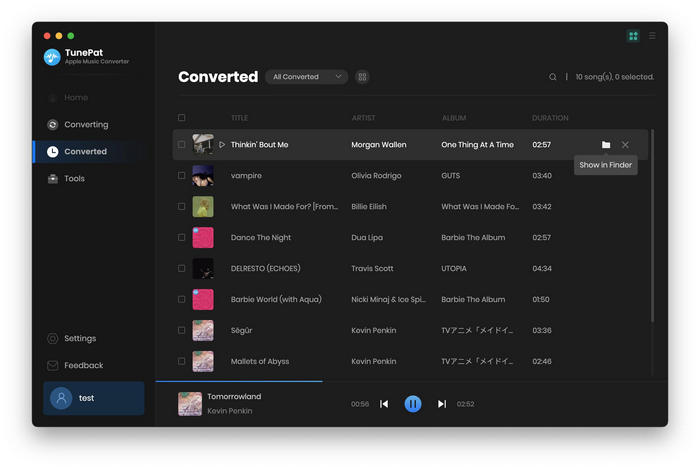The width and height of the screenshot is (700, 469).
Task: Click the Dance The Night cover art
Action: (x=203, y=237)
